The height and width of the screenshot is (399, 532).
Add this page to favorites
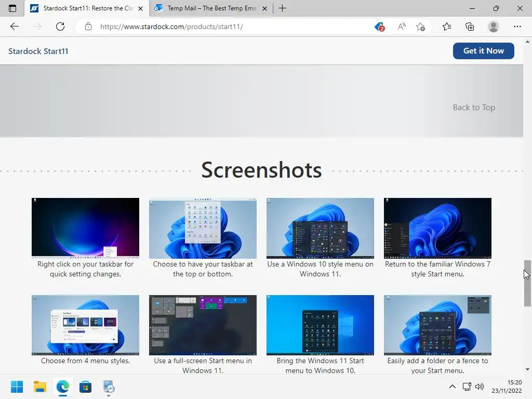[x=421, y=26]
